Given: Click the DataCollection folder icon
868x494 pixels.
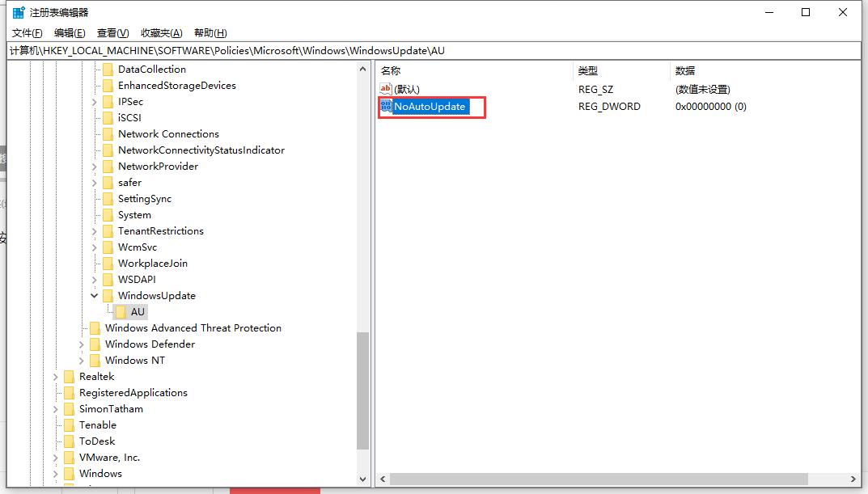Looking at the screenshot, I should 108,70.
